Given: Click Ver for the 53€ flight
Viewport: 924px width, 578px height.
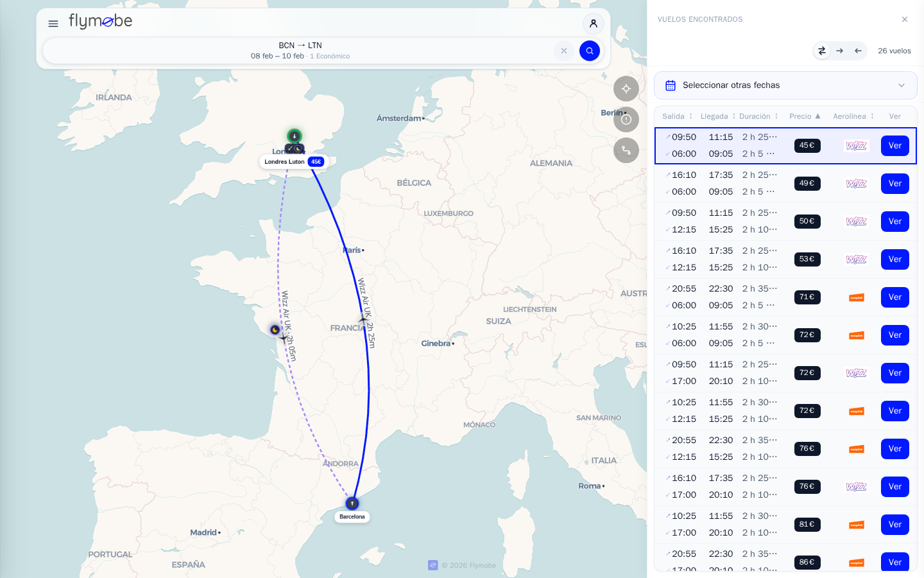Looking at the screenshot, I should point(895,259).
